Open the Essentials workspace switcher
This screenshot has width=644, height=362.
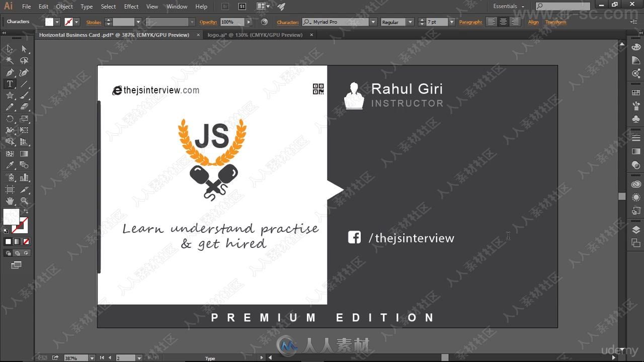coord(509,7)
